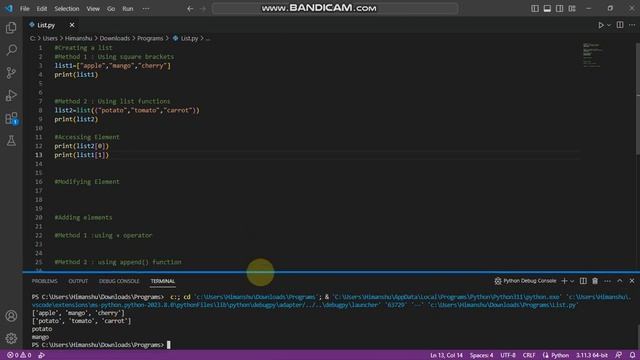Toggle the primary side bar layout button
640x360 pixels.
pyautogui.click(x=535, y=9)
